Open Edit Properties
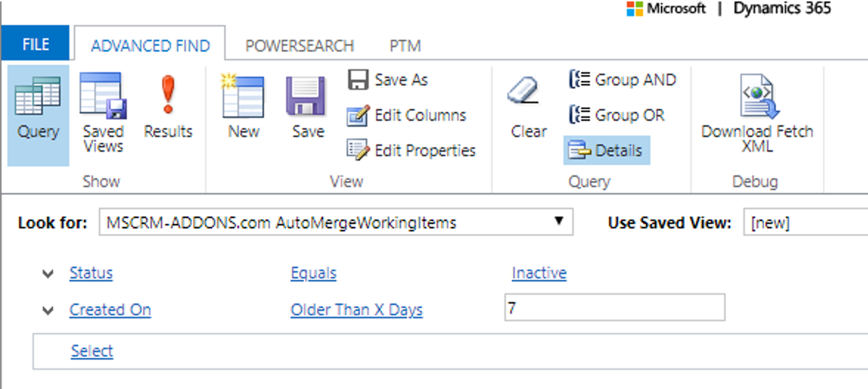The height and width of the screenshot is (389, 868). click(x=412, y=150)
